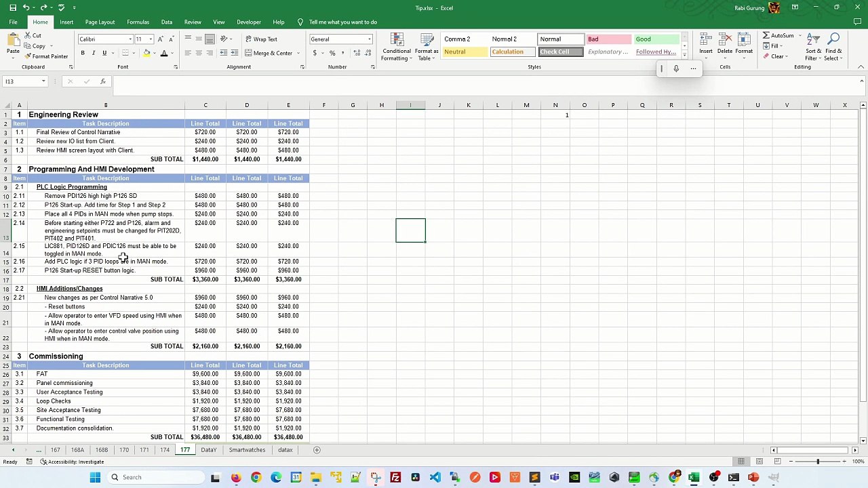Click the Save icon in title bar

[13, 7]
